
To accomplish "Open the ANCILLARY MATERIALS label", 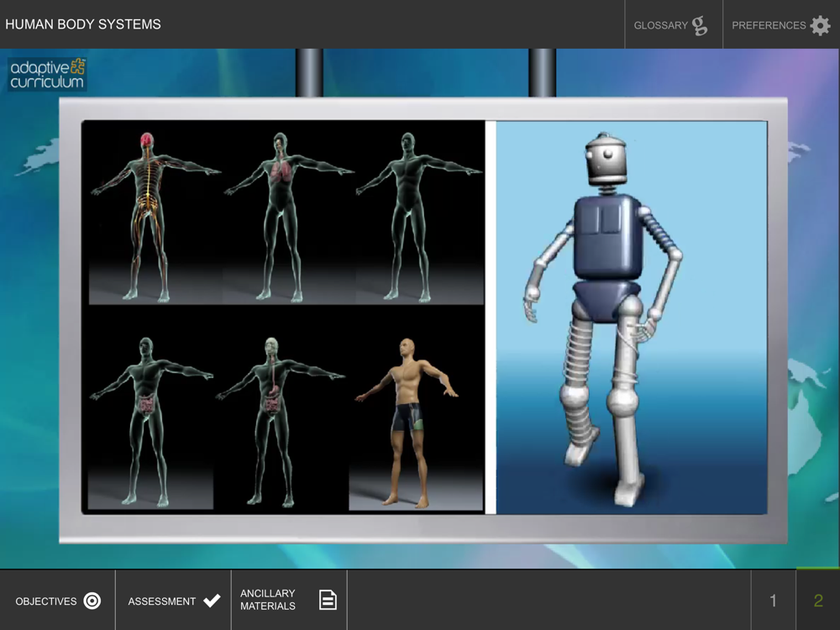I will [268, 600].
